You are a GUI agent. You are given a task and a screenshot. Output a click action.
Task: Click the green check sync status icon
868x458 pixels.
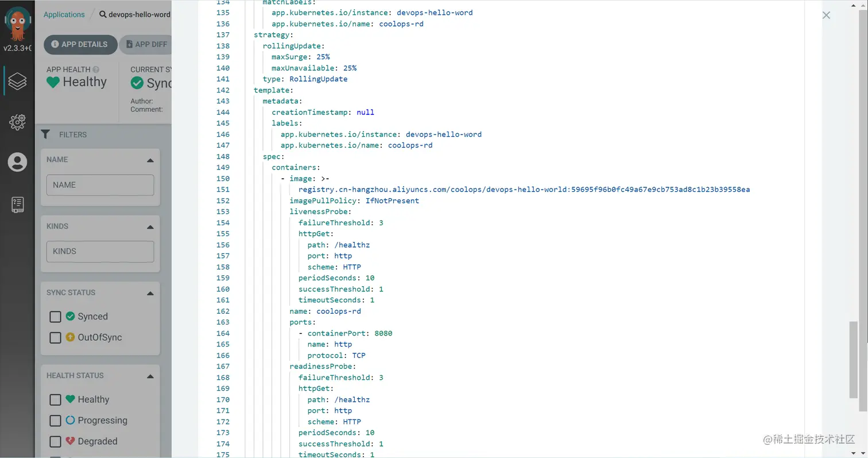(137, 83)
